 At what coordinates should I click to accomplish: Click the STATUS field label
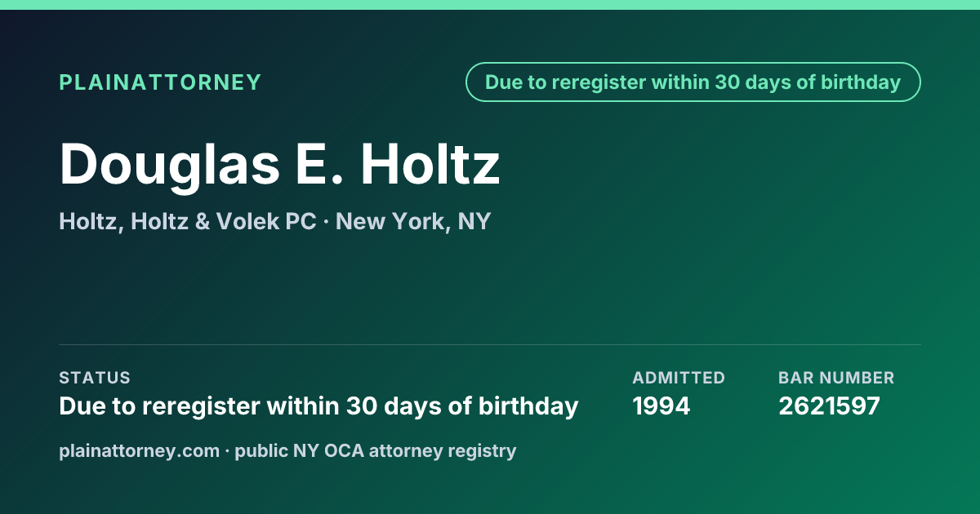(x=95, y=378)
